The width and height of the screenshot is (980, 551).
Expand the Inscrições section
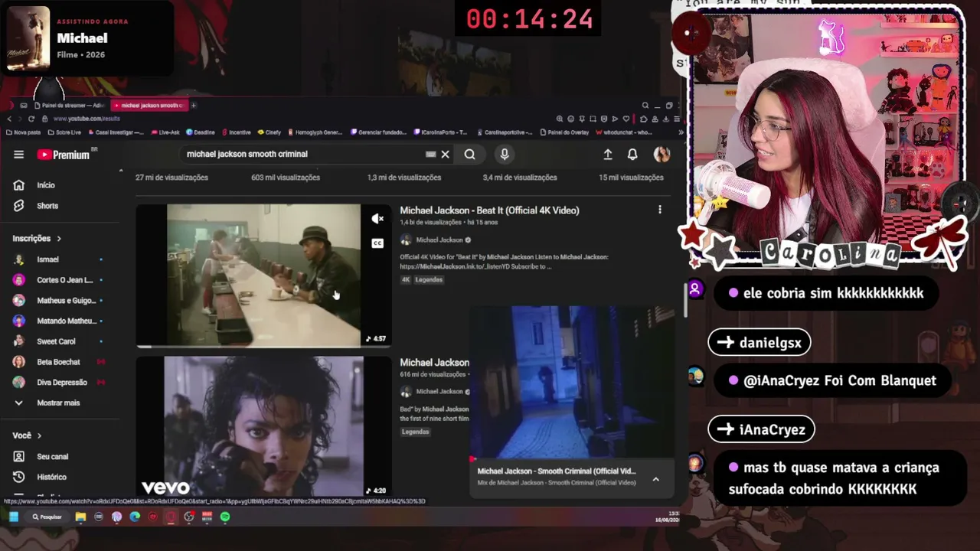37,239
